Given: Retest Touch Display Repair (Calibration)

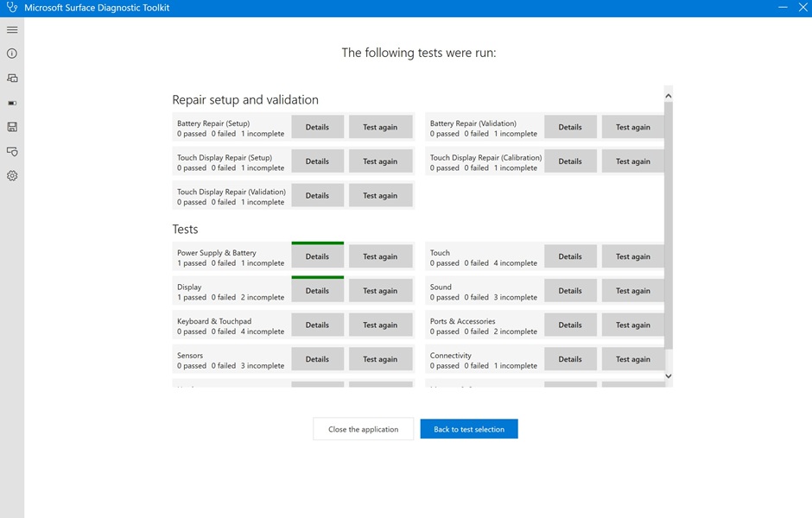Looking at the screenshot, I should (x=633, y=161).
